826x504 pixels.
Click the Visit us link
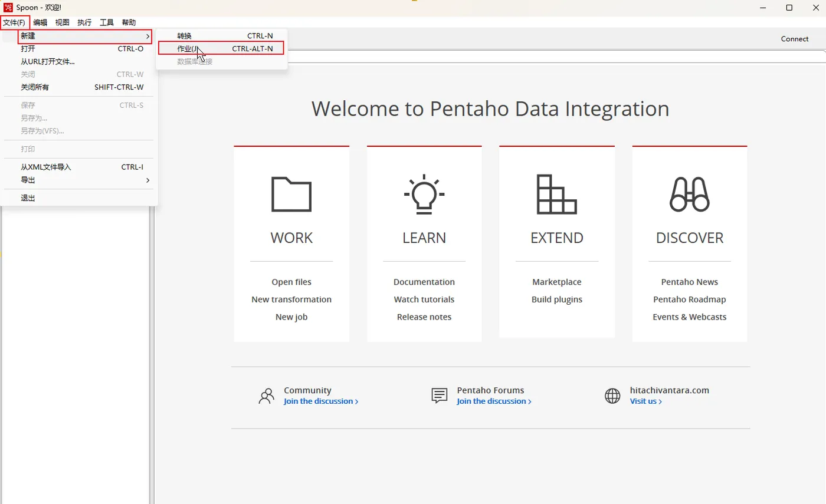646,401
